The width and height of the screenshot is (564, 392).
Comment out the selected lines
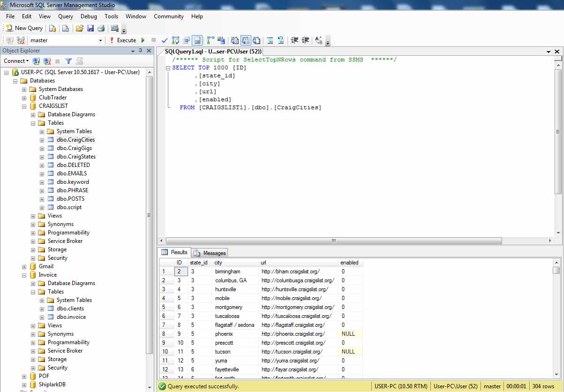pyautogui.click(x=270, y=40)
